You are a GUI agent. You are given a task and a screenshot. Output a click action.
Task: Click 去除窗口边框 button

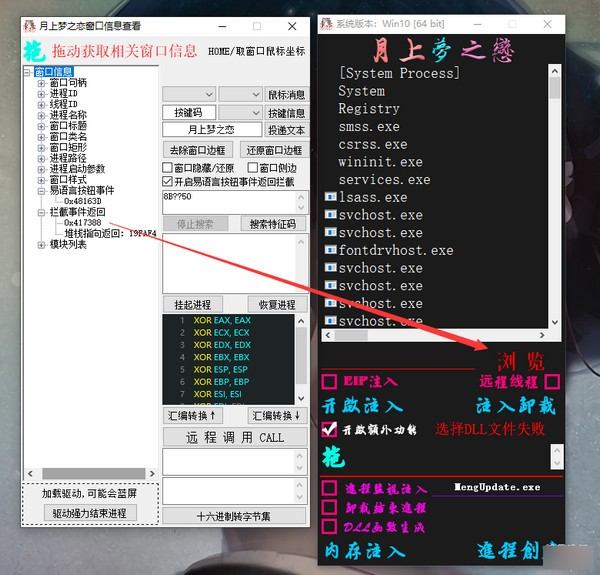tap(197, 150)
